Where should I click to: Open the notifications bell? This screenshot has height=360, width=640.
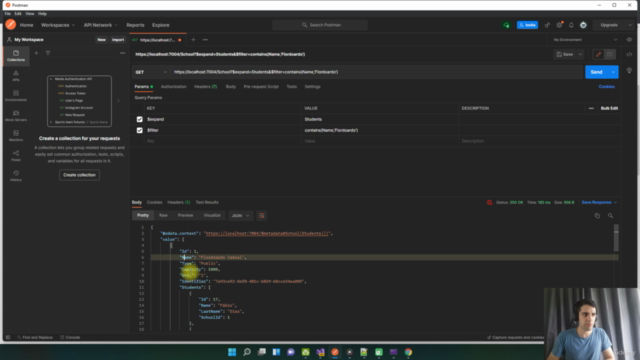[571, 25]
